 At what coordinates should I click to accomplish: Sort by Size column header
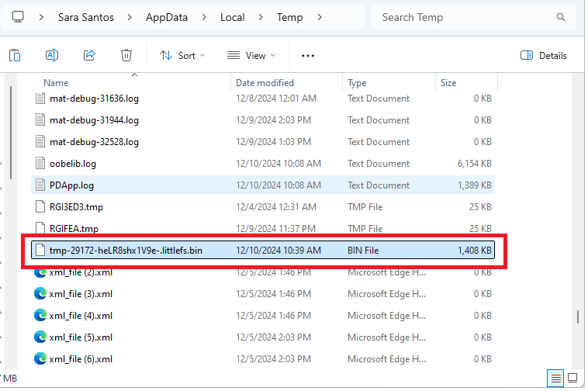448,82
